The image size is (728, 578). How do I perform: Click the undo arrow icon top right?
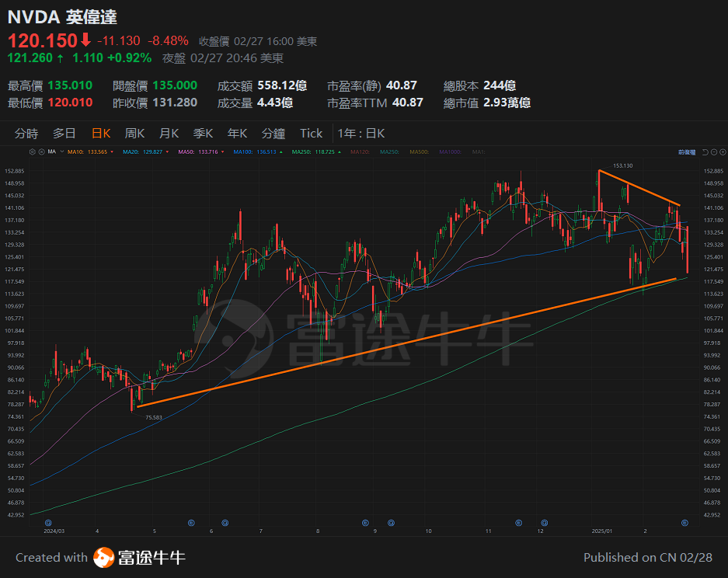tap(705, 152)
